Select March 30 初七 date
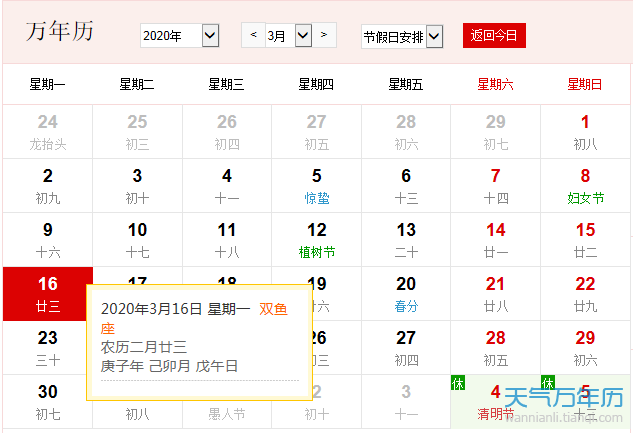Viewport: 633px width, 433px height. [48, 402]
